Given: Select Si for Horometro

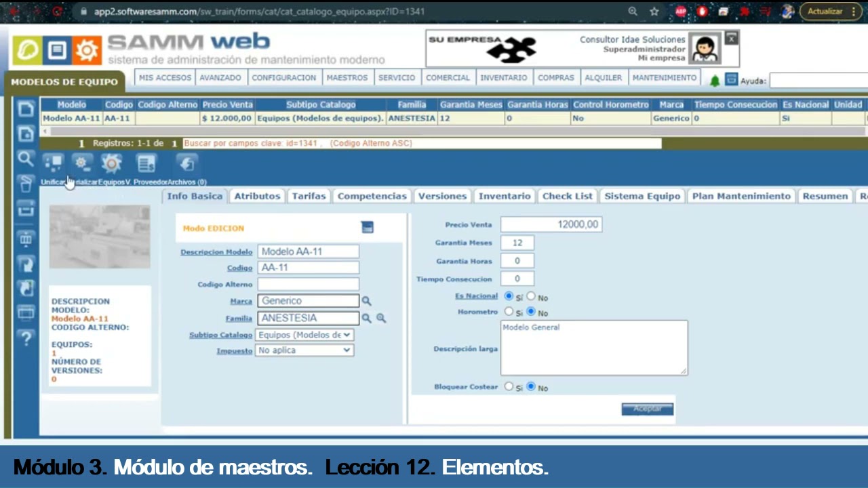Looking at the screenshot, I should (x=509, y=312).
